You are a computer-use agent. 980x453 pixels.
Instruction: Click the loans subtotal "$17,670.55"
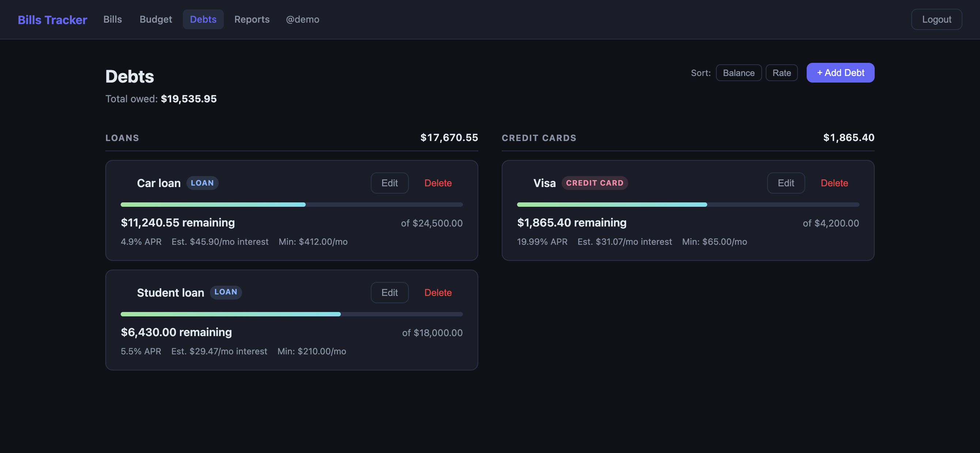(x=449, y=138)
